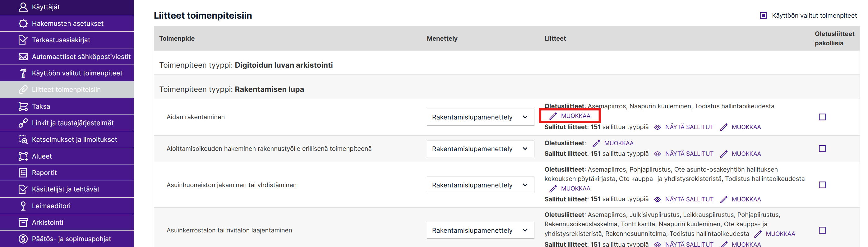Click the Leimaeditori stamp icon
The width and height of the screenshot is (868, 247).
pyautogui.click(x=23, y=206)
